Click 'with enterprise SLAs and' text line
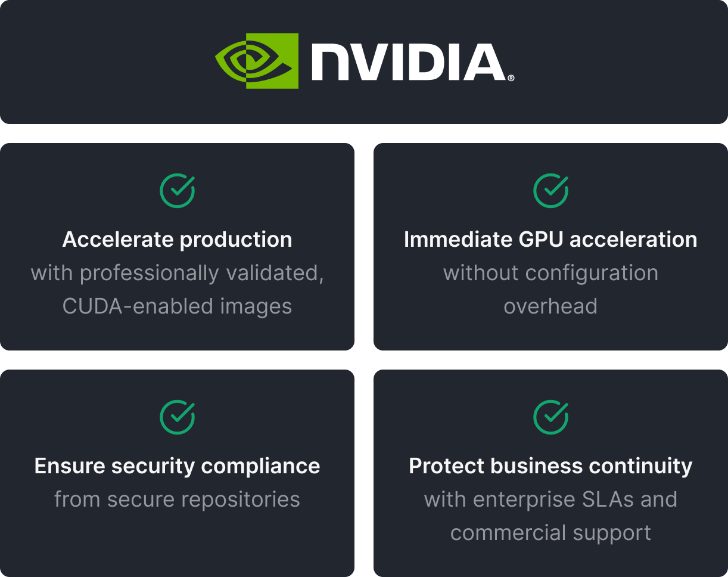Viewport: 728px width, 577px height. pos(550,500)
